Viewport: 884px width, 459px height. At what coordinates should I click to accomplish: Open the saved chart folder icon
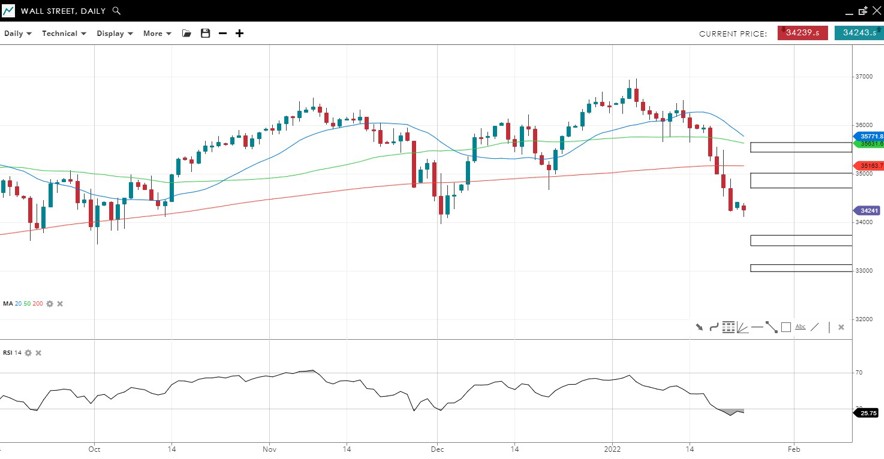186,33
